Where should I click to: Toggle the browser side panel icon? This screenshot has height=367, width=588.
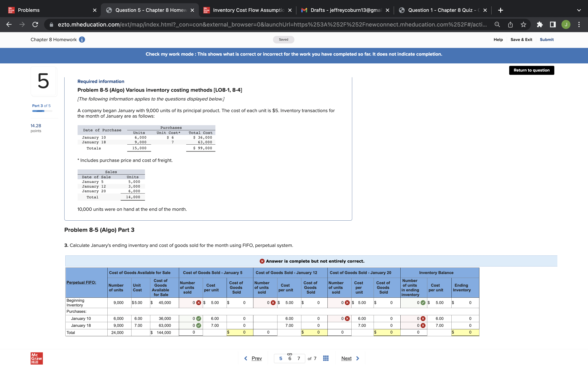[x=553, y=24]
